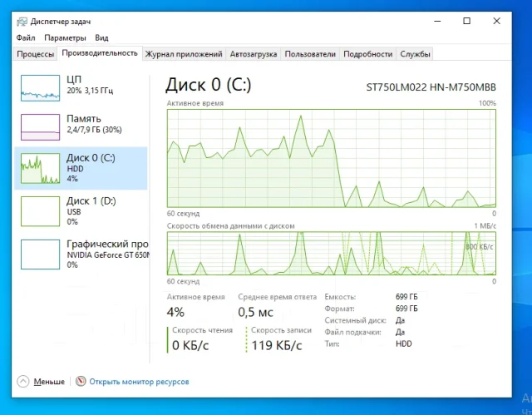Image resolution: width=532 pixels, height=415 pixels.
Task: Click the Диск 1 (D:) USB sidebar label
Action: [x=91, y=210]
